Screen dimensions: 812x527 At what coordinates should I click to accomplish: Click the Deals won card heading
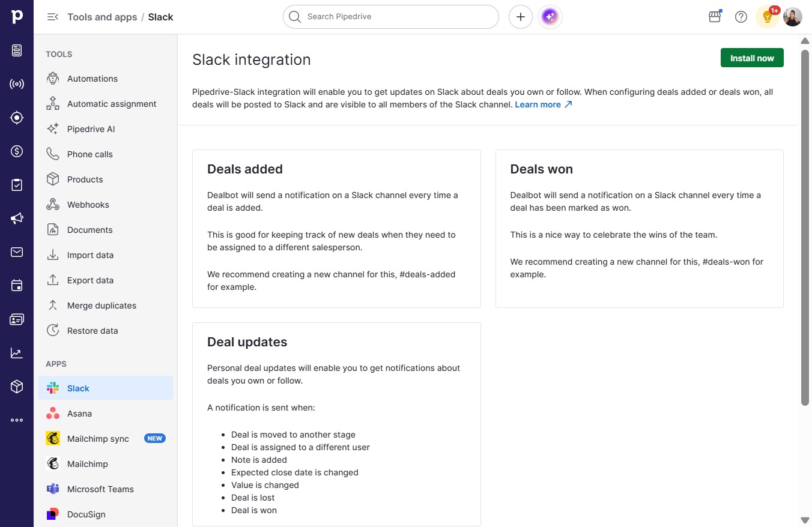pyautogui.click(x=542, y=169)
